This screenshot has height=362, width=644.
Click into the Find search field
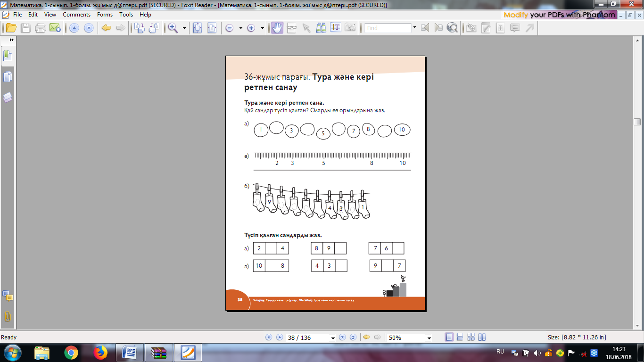(388, 28)
